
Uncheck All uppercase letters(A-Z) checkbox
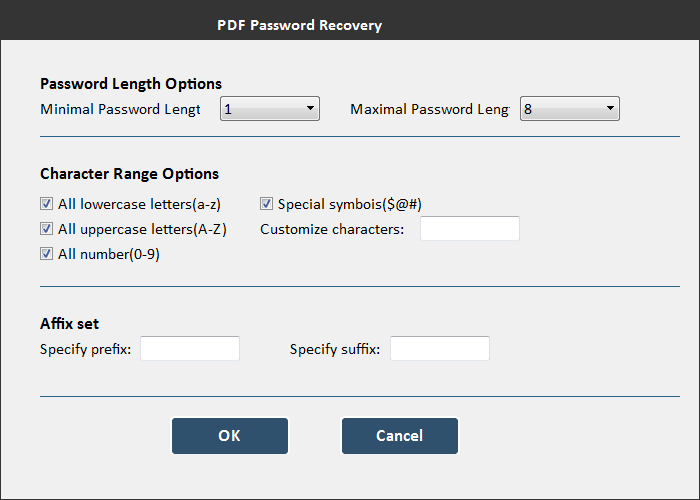tap(46, 229)
